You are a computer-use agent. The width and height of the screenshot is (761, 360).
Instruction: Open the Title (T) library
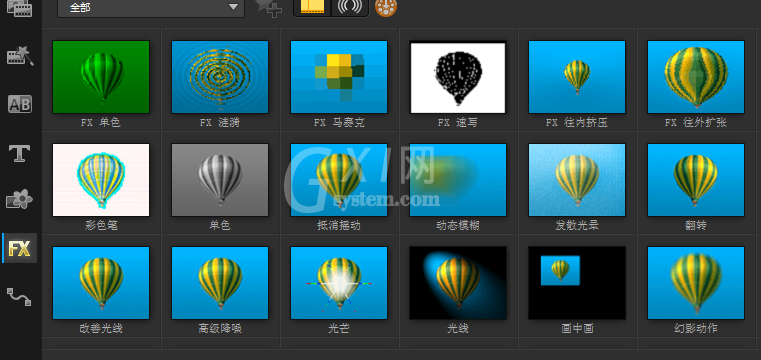pyautogui.click(x=19, y=153)
